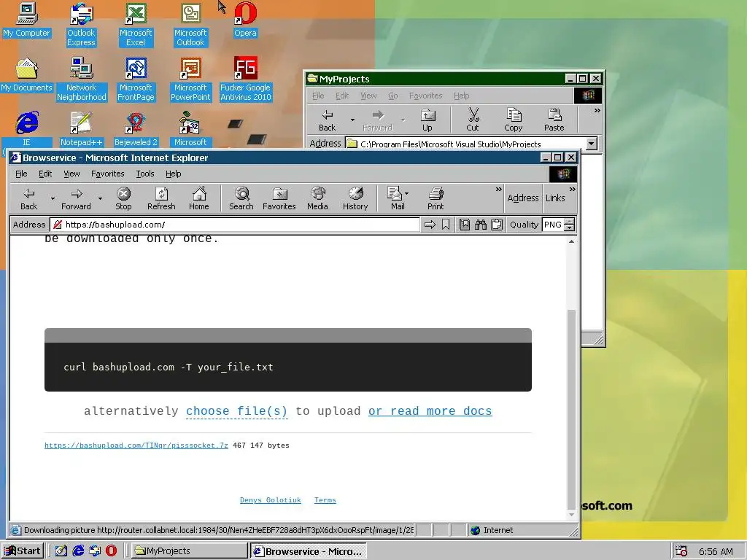Open the View menu in Internet Explorer
Screen dimensions: 747x560
point(72,174)
